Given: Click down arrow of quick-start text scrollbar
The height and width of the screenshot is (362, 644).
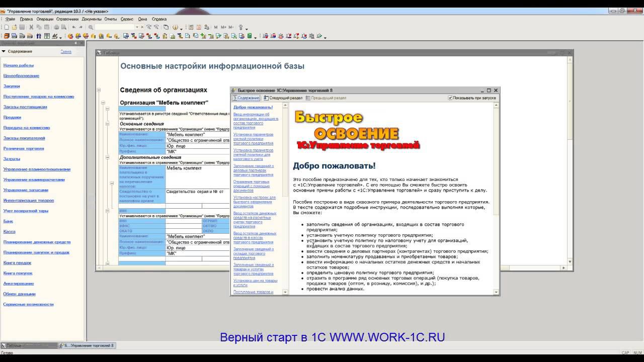Looking at the screenshot, I should [x=496, y=292].
